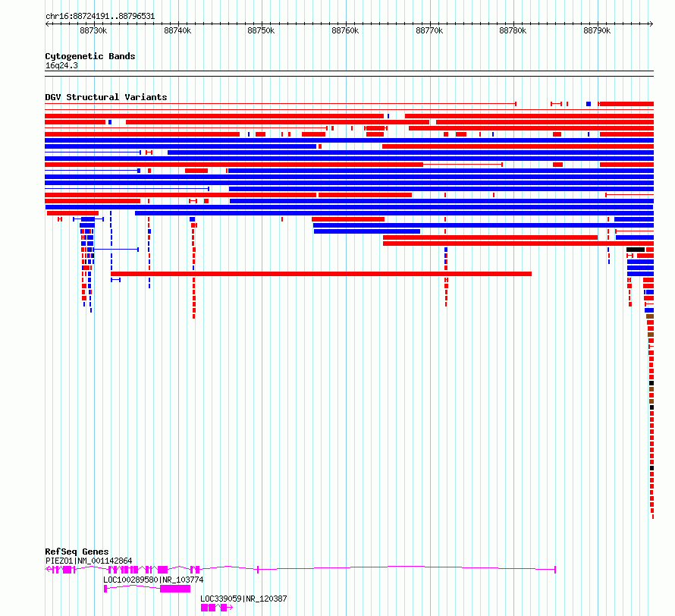The height and width of the screenshot is (616, 675).
Task: Select the blue square variant in top DGV row
Action: click(589, 104)
